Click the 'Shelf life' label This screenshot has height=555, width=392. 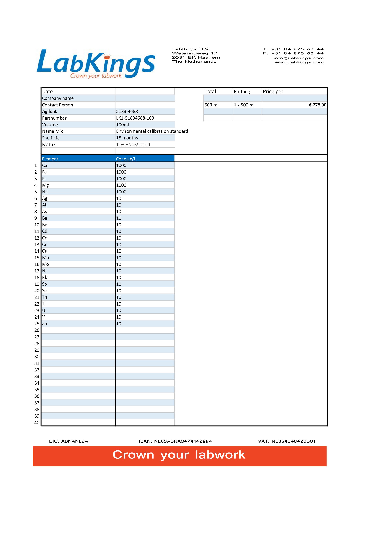coord(51,138)
